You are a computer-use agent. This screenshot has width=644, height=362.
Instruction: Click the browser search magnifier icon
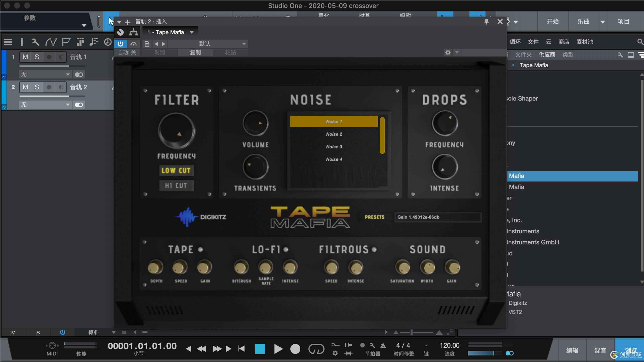pyautogui.click(x=640, y=42)
